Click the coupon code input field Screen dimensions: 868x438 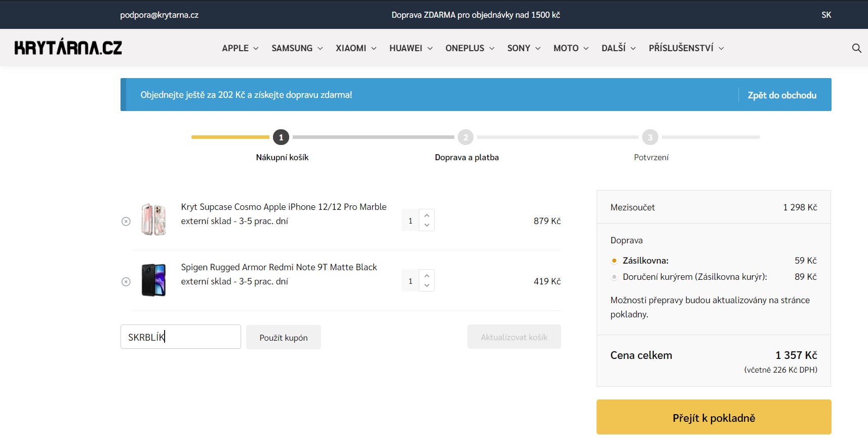pos(181,337)
